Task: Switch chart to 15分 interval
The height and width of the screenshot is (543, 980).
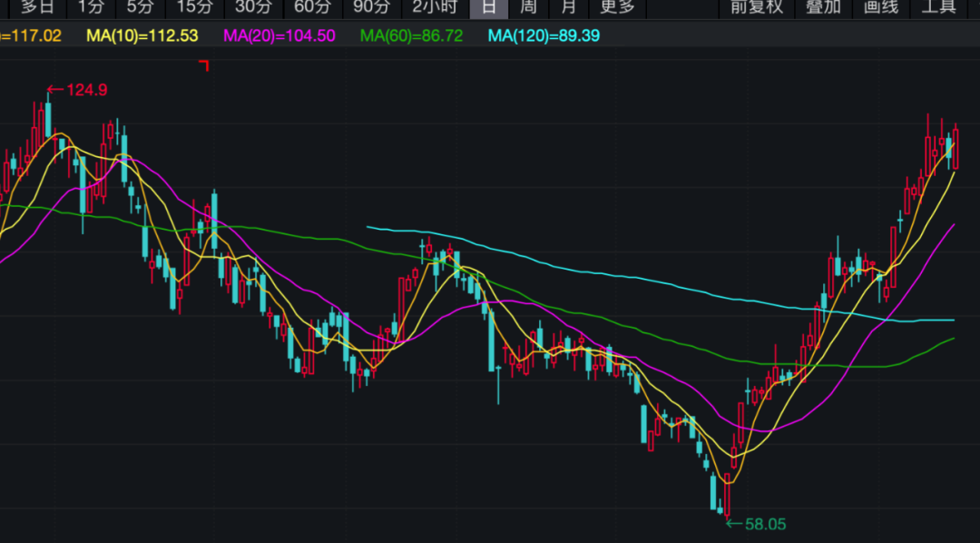Action: [194, 7]
